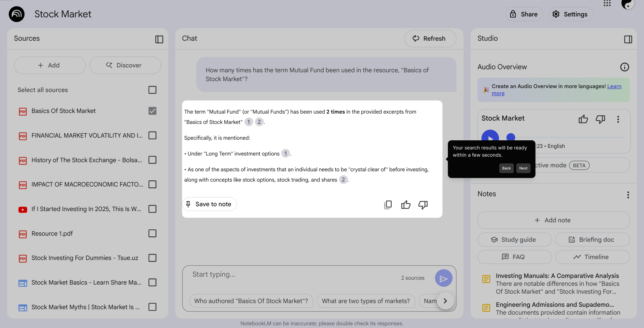This screenshot has width=644, height=328.
Task: Copy the chat response to clipboard
Action: [x=388, y=205]
